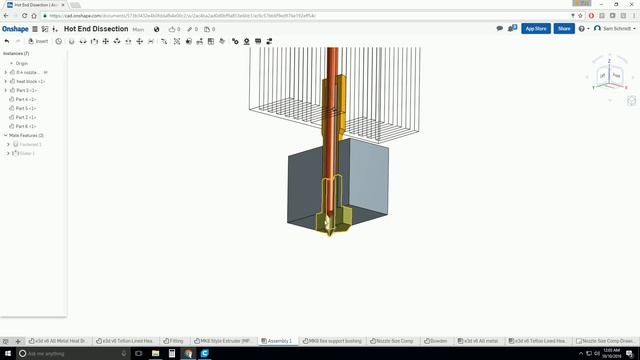The image size is (640, 360).
Task: Expand the Slider 1 mate feature
Action: tap(8, 153)
